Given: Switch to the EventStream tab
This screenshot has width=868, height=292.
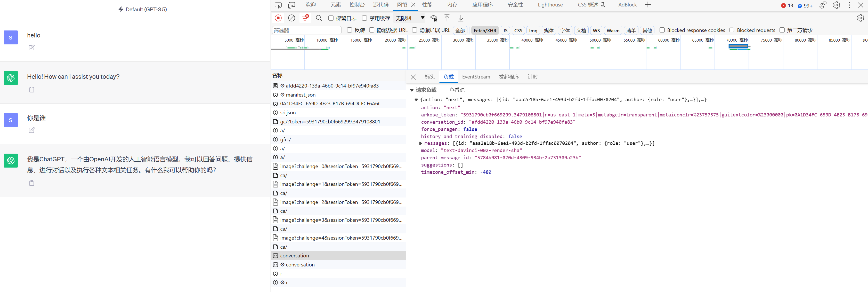Looking at the screenshot, I should click(476, 76).
